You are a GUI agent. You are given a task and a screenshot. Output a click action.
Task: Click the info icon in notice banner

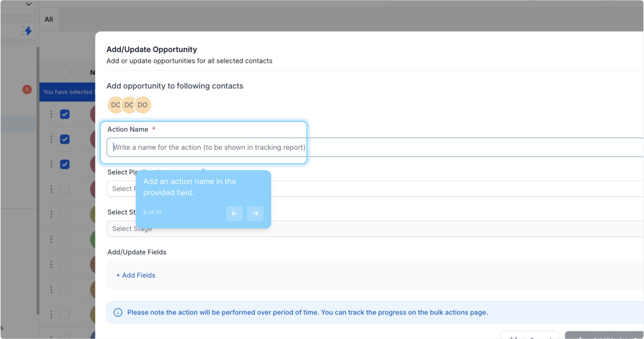[118, 312]
